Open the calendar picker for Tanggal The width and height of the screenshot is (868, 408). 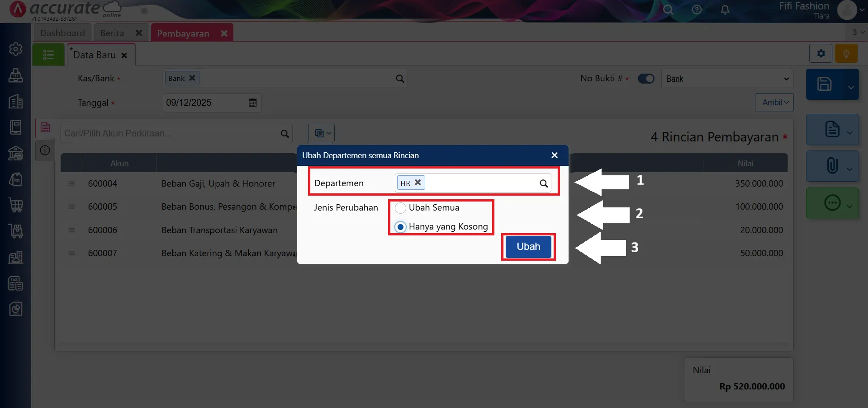252,103
